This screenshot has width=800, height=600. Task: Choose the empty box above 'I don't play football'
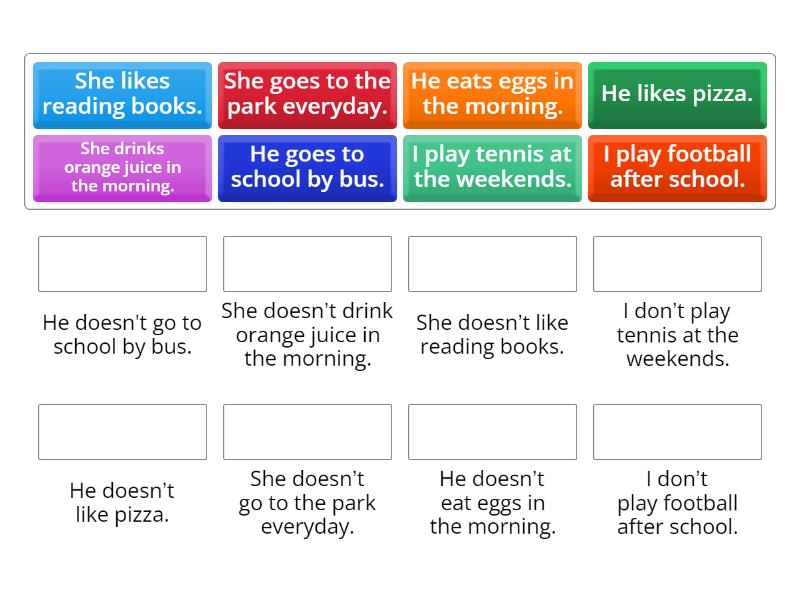[677, 432]
